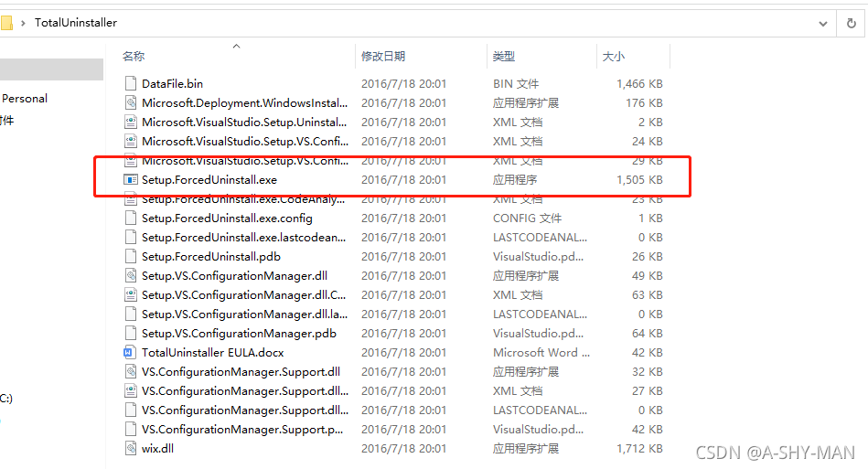This screenshot has height=469, width=868.
Task: Select the Microsoft.VisualStudio.Setup.Uninstal... file name
Action: pos(244,123)
